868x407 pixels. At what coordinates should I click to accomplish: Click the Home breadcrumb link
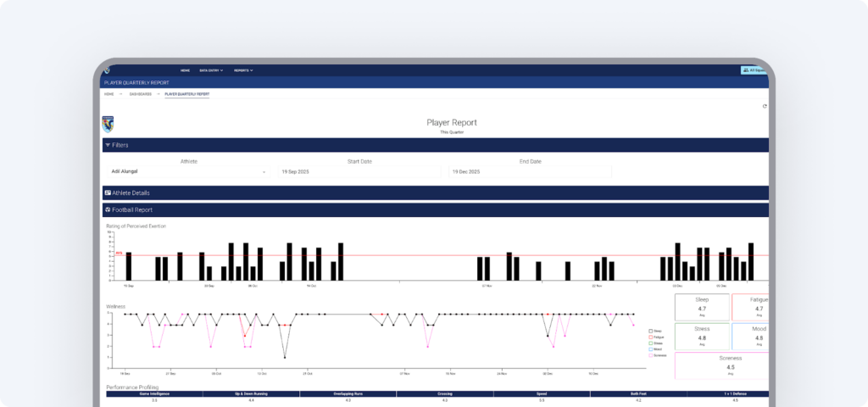109,94
